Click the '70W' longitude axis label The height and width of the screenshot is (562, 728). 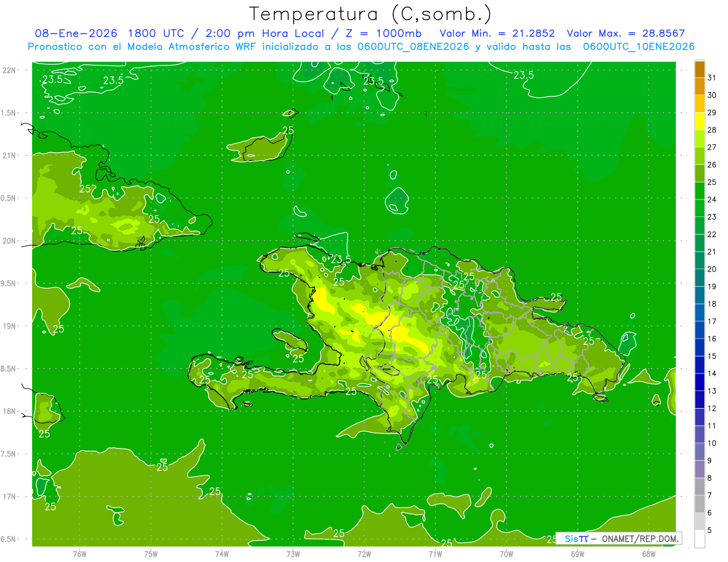507,554
